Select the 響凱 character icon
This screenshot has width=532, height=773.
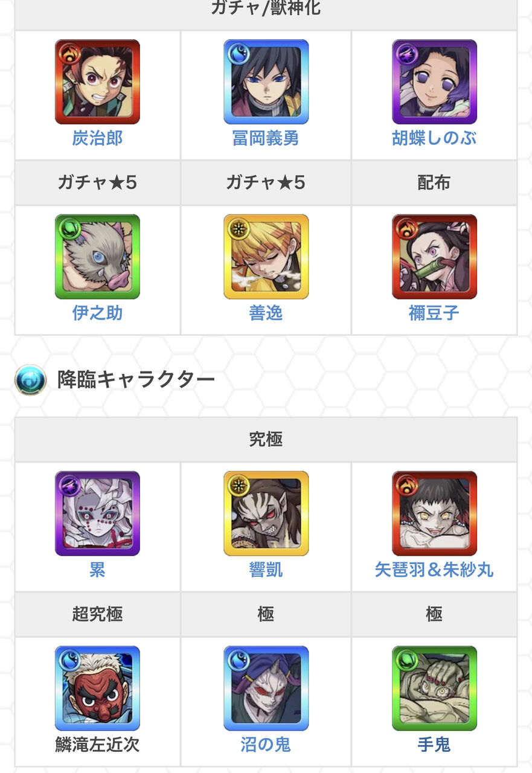(x=266, y=513)
